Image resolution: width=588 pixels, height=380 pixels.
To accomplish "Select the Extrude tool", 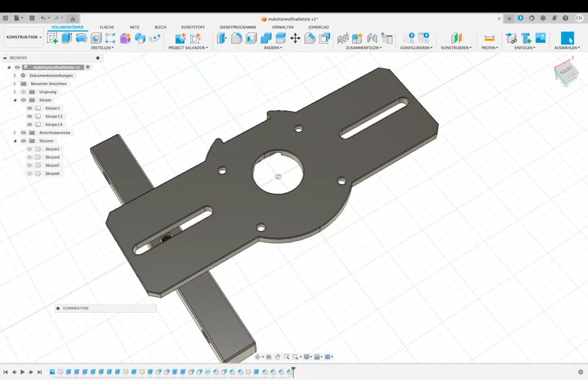I will tap(67, 38).
